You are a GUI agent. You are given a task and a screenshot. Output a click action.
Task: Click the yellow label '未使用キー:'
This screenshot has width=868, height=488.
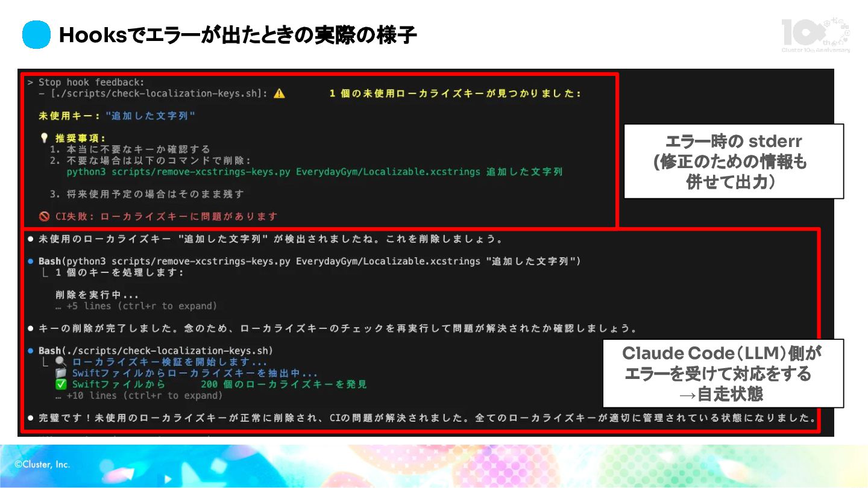(69, 116)
